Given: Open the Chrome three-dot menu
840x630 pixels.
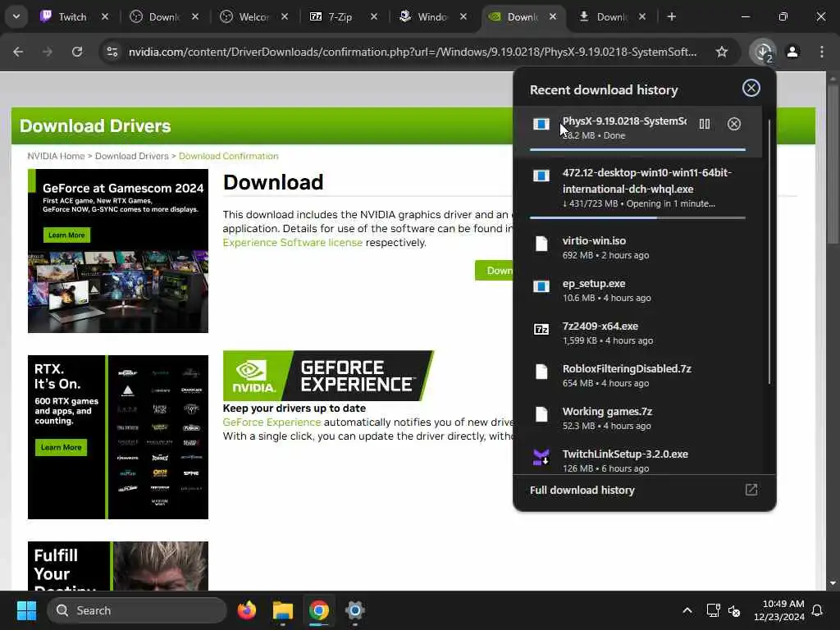Looking at the screenshot, I should [822, 52].
